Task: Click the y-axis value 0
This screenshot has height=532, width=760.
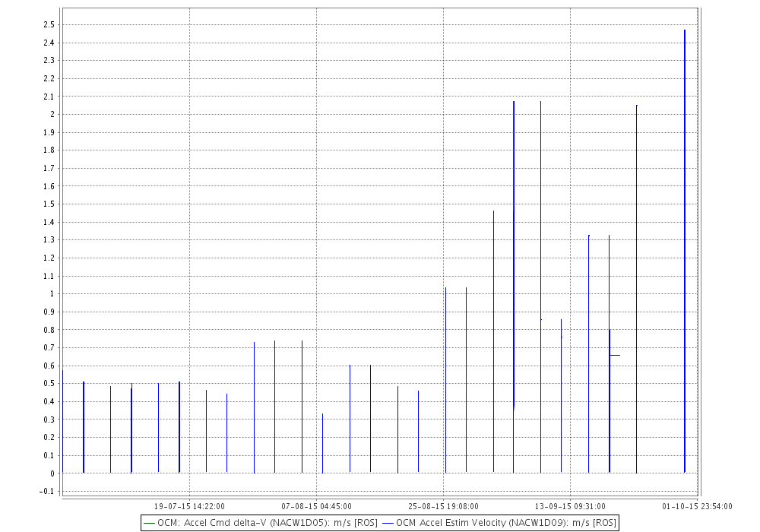Action: pyautogui.click(x=52, y=473)
